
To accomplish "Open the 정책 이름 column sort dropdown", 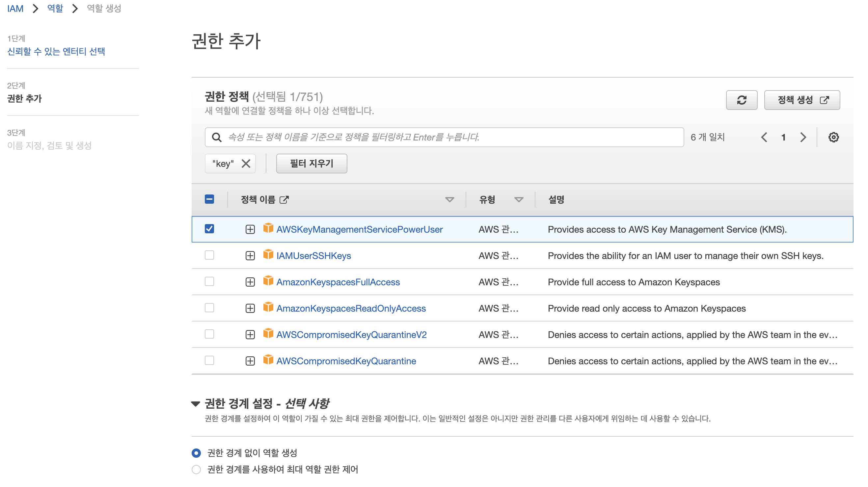I will coord(449,200).
